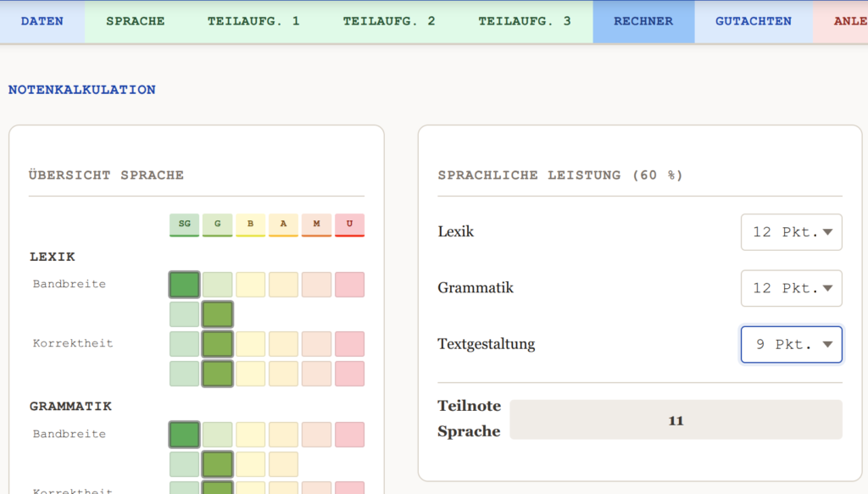Select selected dark green SG cell under Grammatik Bandbreite
This screenshot has height=494, width=868.
tap(184, 435)
